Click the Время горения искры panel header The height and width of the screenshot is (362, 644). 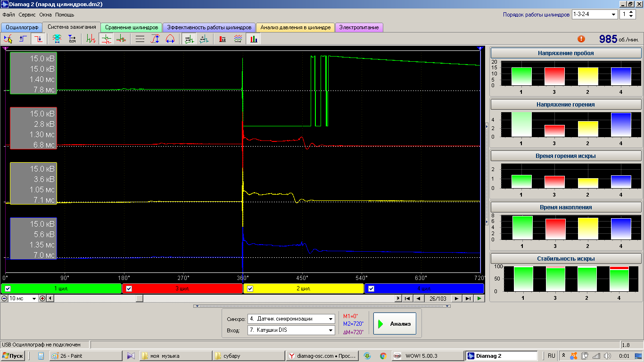point(566,156)
